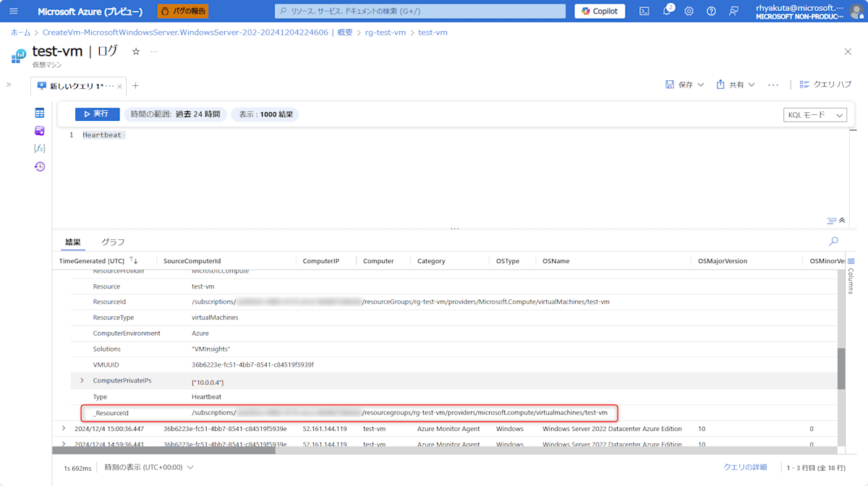Click the OSMajorVersion column header
The image size is (868, 486).
click(x=722, y=261)
